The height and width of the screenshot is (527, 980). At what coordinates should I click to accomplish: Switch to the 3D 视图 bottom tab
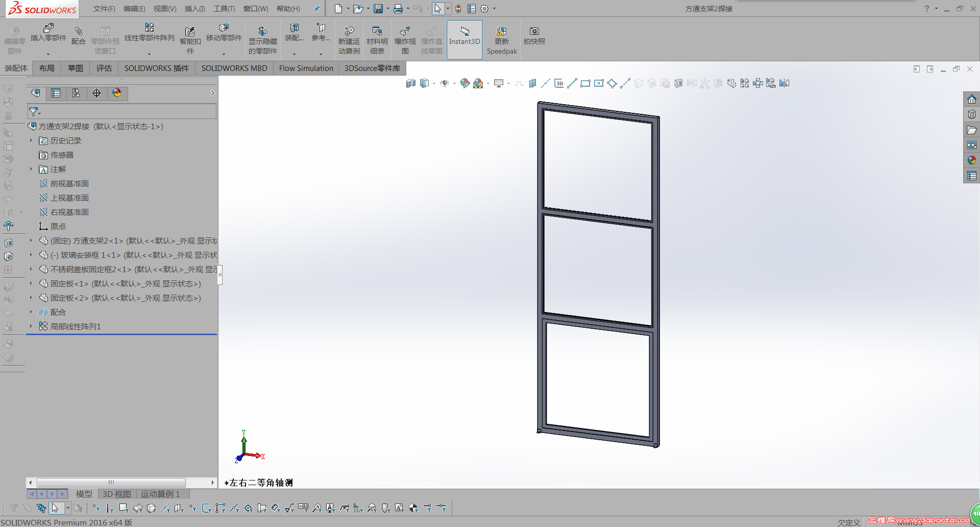[117, 494]
